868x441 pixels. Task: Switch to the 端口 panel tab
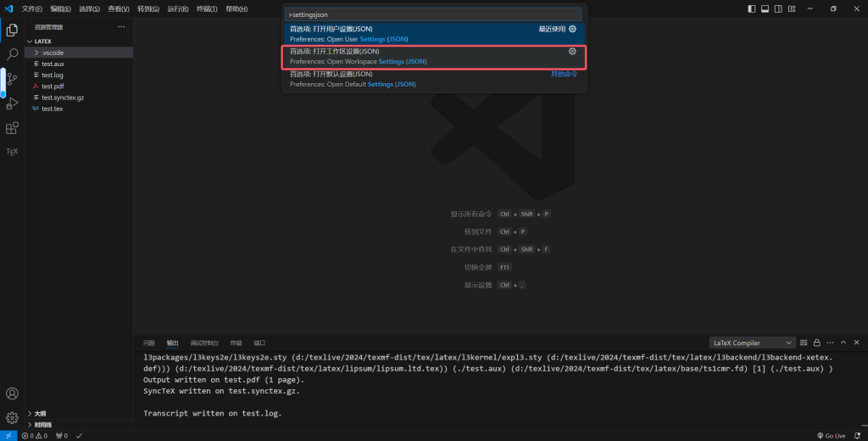[x=259, y=343]
